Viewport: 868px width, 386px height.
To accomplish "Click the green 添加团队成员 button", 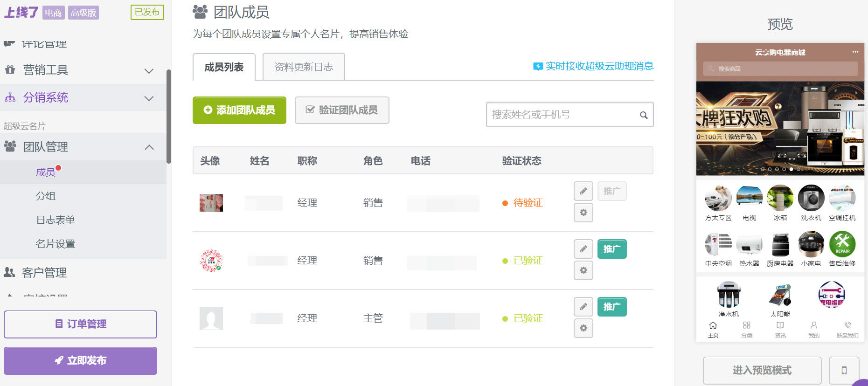I will click(239, 110).
